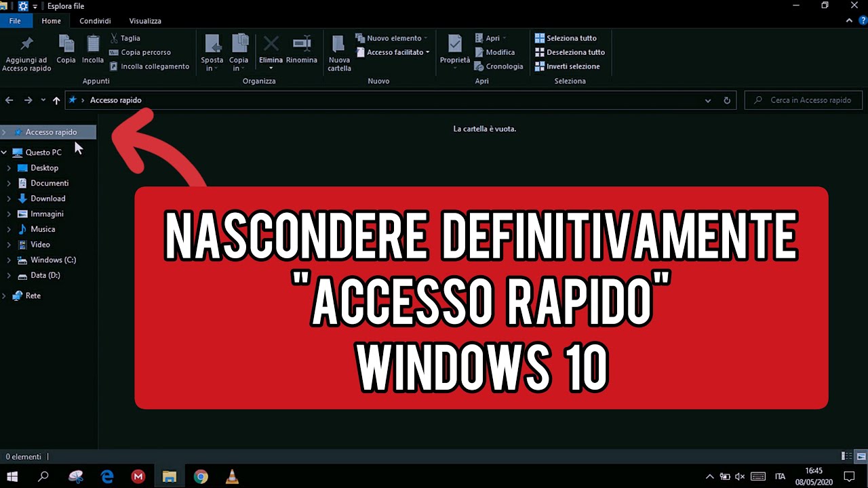Click the ITA language indicator

click(x=780, y=476)
